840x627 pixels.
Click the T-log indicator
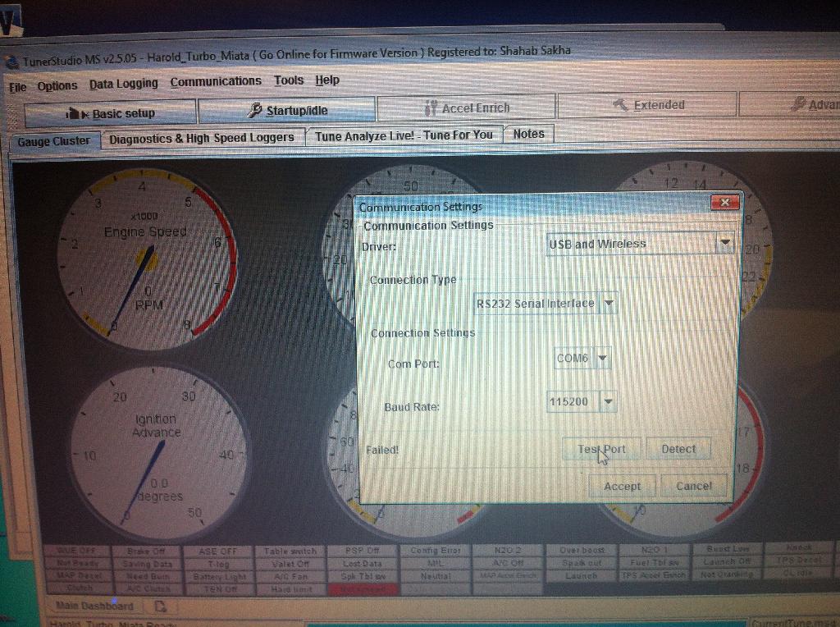[218, 564]
